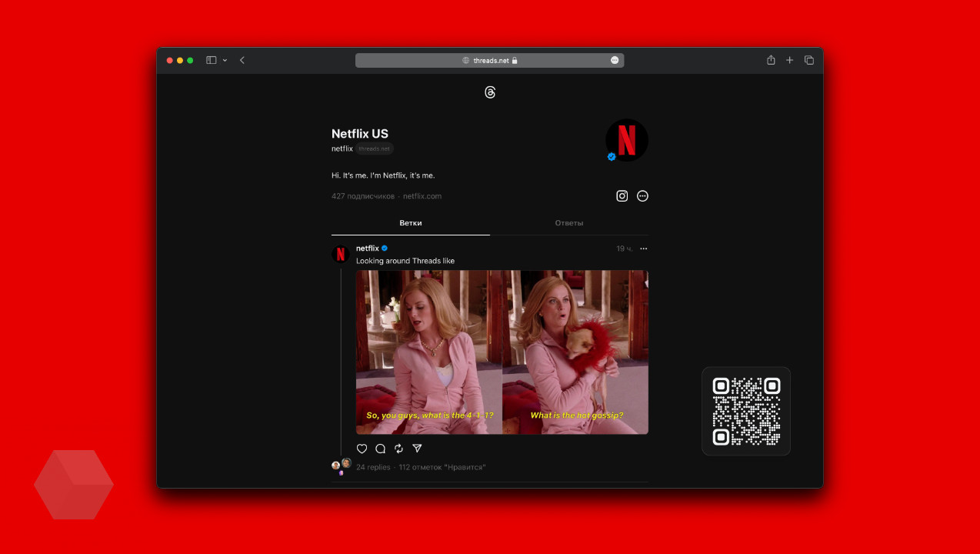980x554 pixels.
Task: Open the Instagram profile icon
Action: (622, 196)
